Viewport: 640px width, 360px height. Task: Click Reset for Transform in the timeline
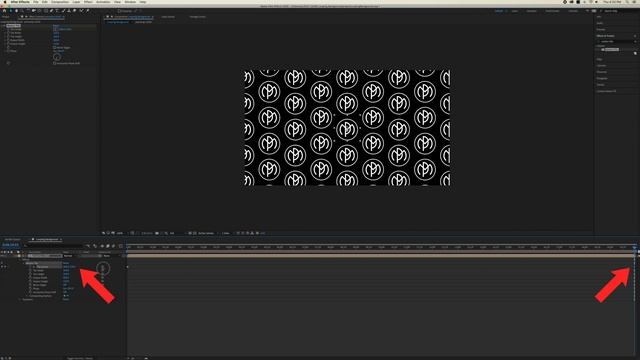tap(66, 299)
